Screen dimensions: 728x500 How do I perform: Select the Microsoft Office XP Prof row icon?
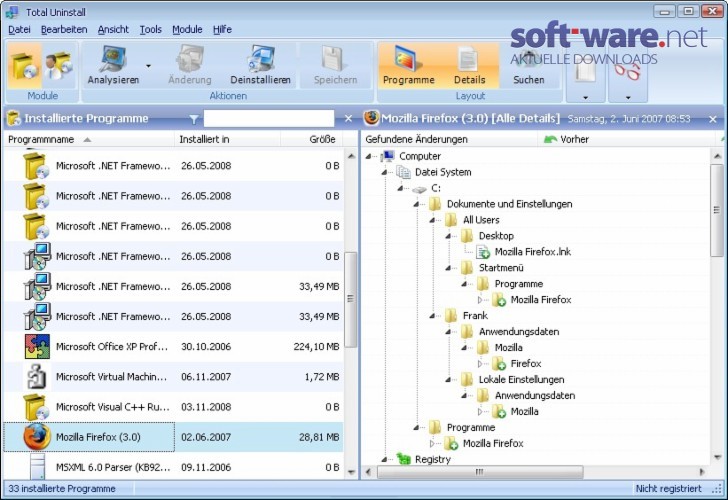37,346
